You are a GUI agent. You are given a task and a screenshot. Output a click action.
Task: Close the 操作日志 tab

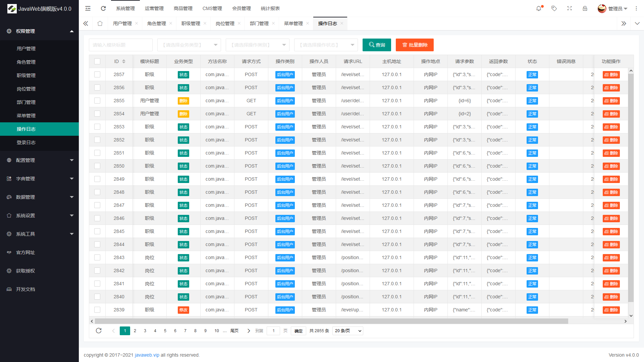pos(342,23)
